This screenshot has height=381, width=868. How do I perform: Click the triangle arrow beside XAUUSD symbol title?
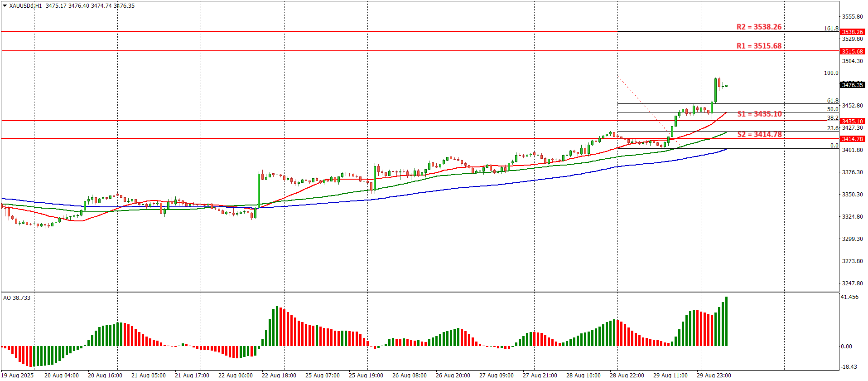coord(5,6)
